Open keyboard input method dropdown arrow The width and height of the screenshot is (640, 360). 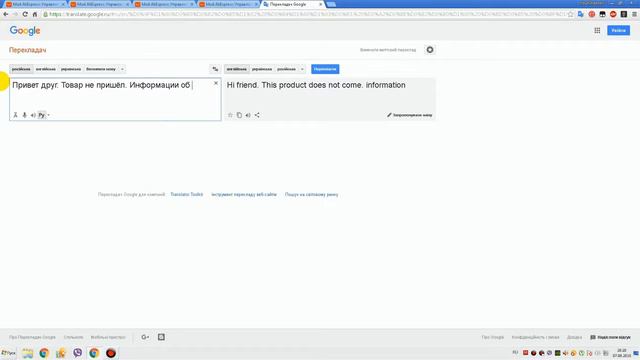click(49, 115)
